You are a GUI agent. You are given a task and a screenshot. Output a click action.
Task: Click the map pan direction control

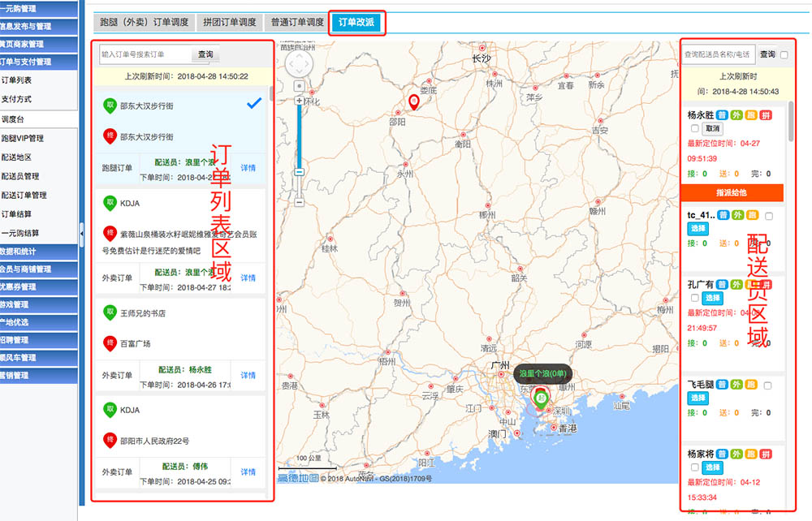[299, 62]
